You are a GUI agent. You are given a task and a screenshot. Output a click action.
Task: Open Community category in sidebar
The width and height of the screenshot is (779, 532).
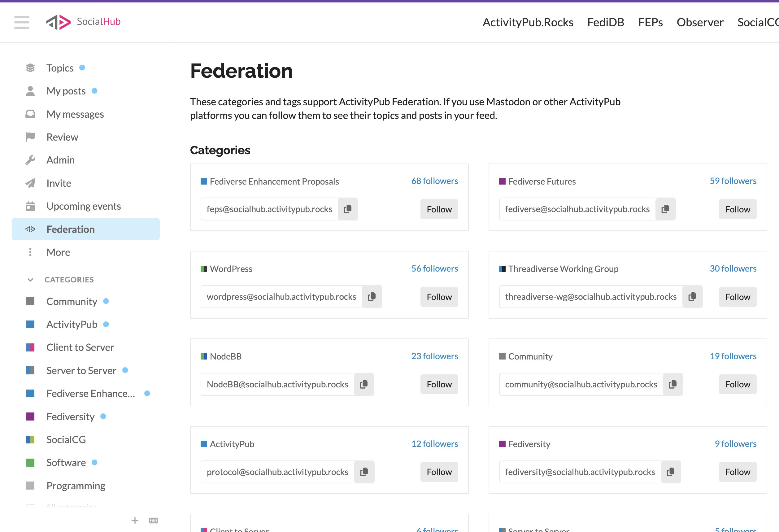[x=85, y=301]
